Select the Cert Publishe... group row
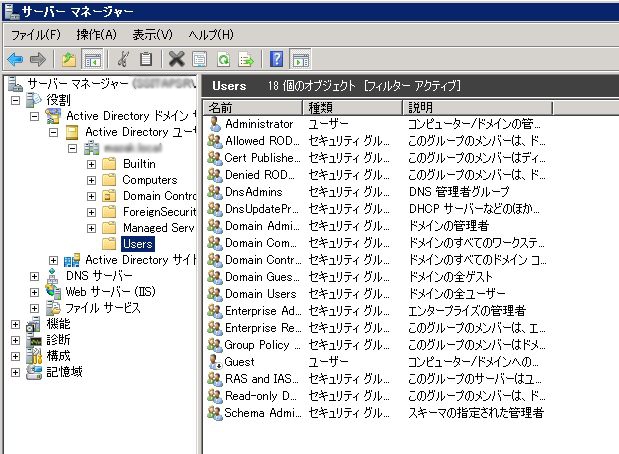Viewport: 619px width, 454px height. click(377, 158)
